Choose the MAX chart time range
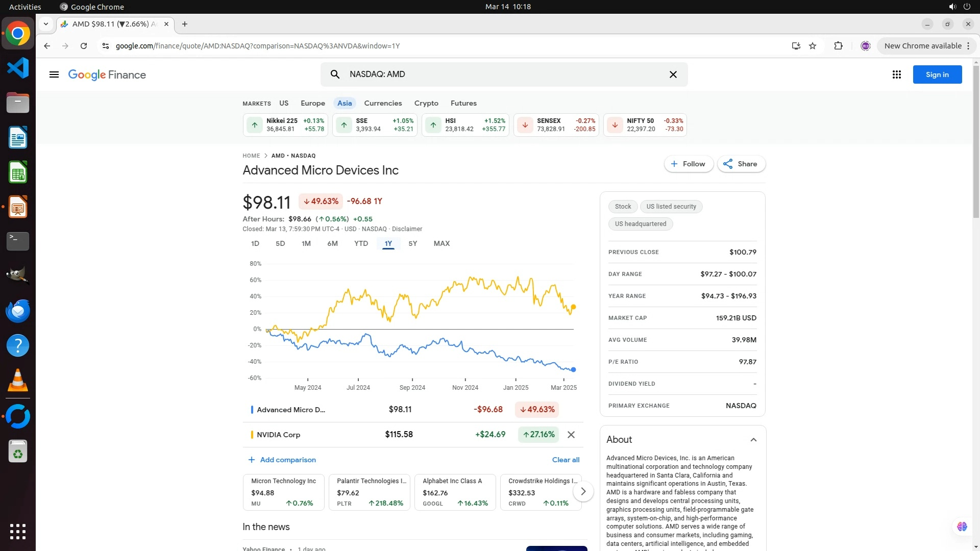The height and width of the screenshot is (551, 980). [442, 243]
